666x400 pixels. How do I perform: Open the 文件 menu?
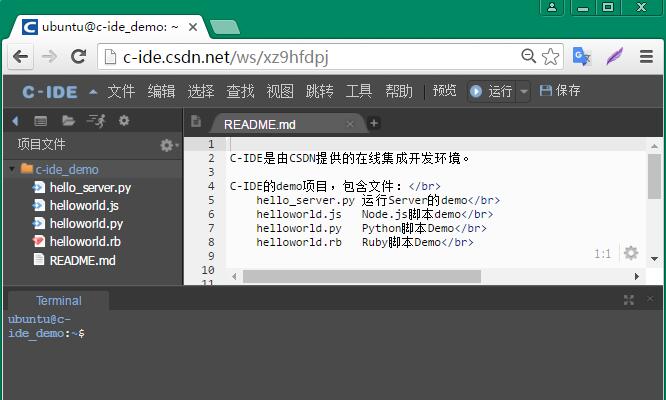[121, 91]
